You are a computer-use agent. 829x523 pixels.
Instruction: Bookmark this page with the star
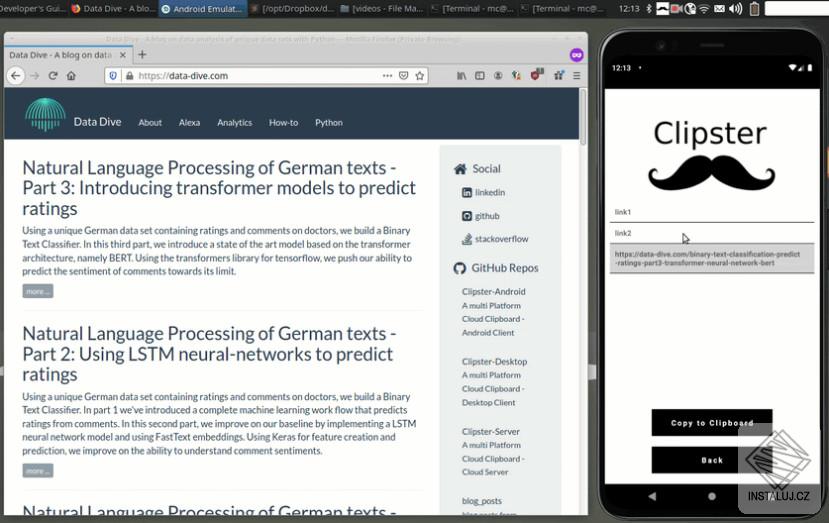[x=420, y=76]
